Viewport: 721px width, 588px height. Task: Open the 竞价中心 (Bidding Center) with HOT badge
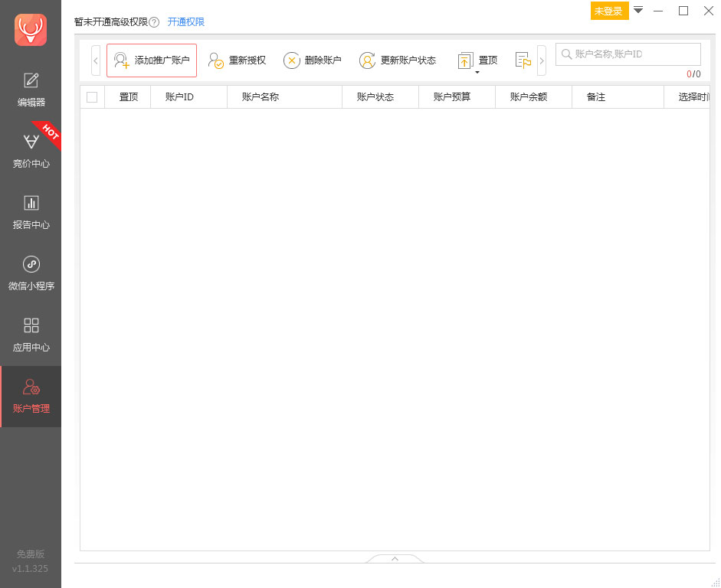[x=31, y=150]
